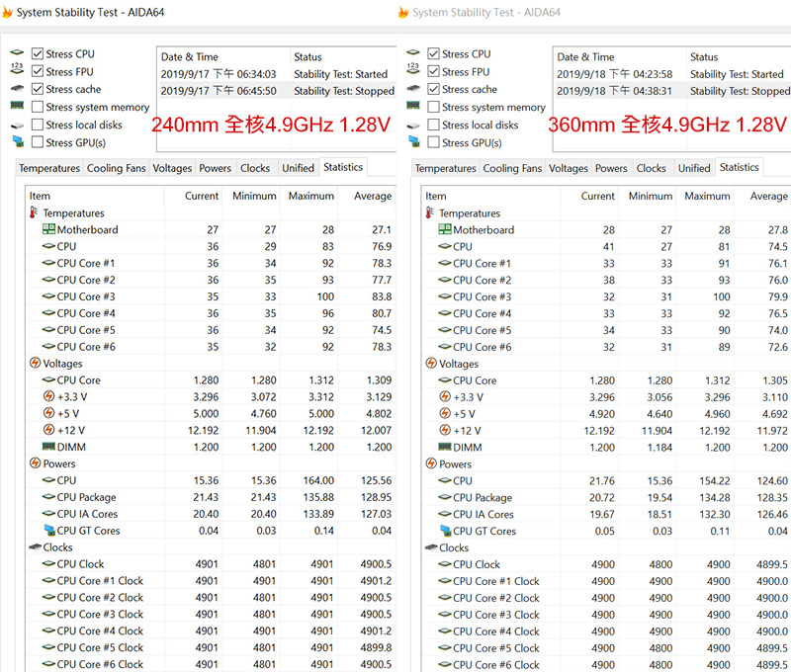Viewport: 791px width, 672px height.
Task: Click AIDA64 flame icon in right window title
Action: 403,12
